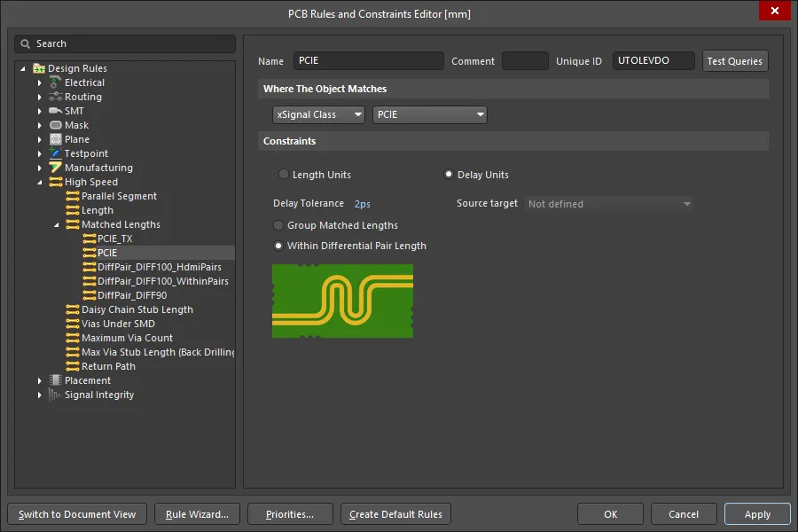Click the Electrical rules category icon

pos(56,82)
